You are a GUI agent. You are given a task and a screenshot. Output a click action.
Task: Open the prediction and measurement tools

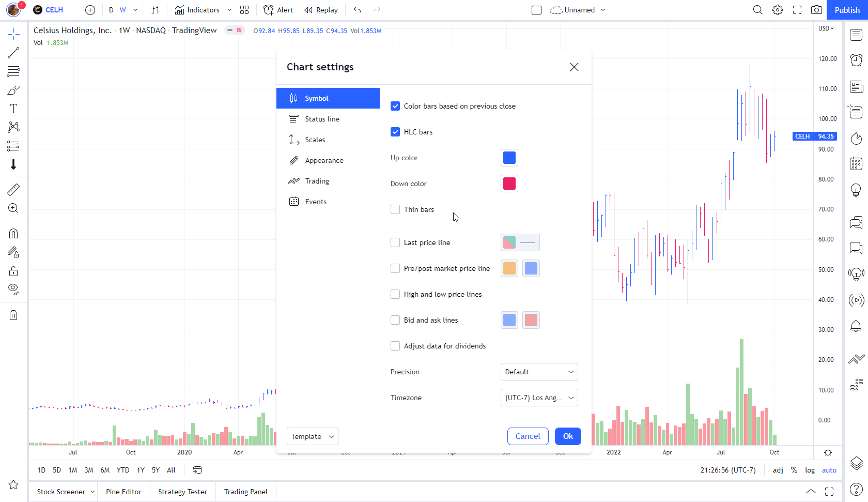13,146
